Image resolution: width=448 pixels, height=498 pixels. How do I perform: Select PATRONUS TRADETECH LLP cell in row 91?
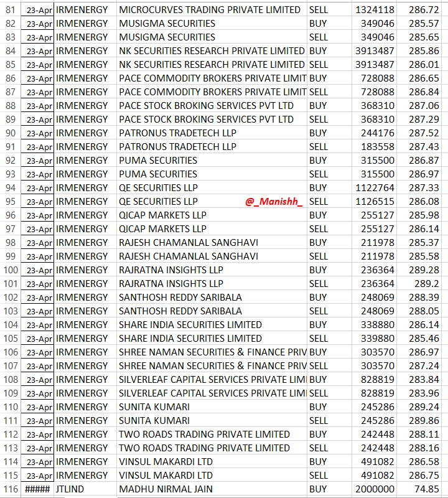pyautogui.click(x=212, y=146)
